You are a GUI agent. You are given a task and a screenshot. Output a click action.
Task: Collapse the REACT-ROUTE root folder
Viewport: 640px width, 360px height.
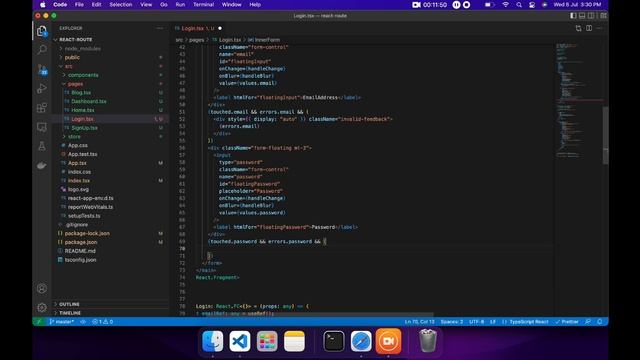tap(76, 40)
